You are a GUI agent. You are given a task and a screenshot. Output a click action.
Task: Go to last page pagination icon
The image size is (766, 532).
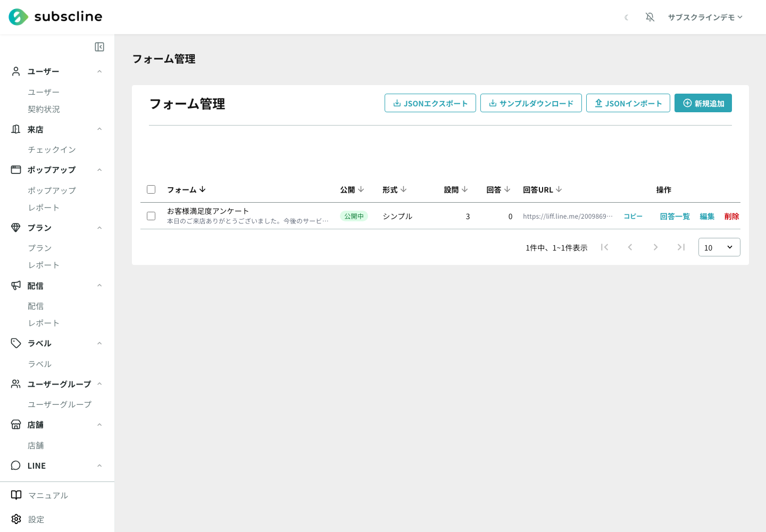point(681,247)
